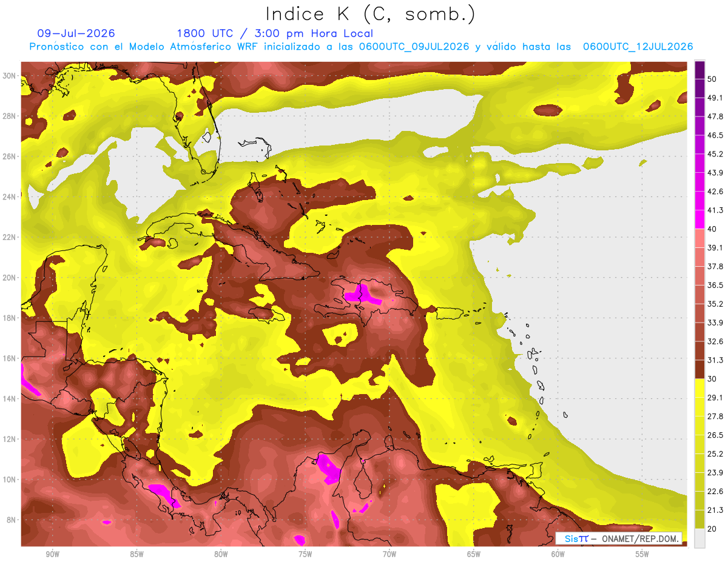Viewport: 728px width, 562px height.
Task: Click the colorbar label "21.3"
Action: (x=715, y=510)
